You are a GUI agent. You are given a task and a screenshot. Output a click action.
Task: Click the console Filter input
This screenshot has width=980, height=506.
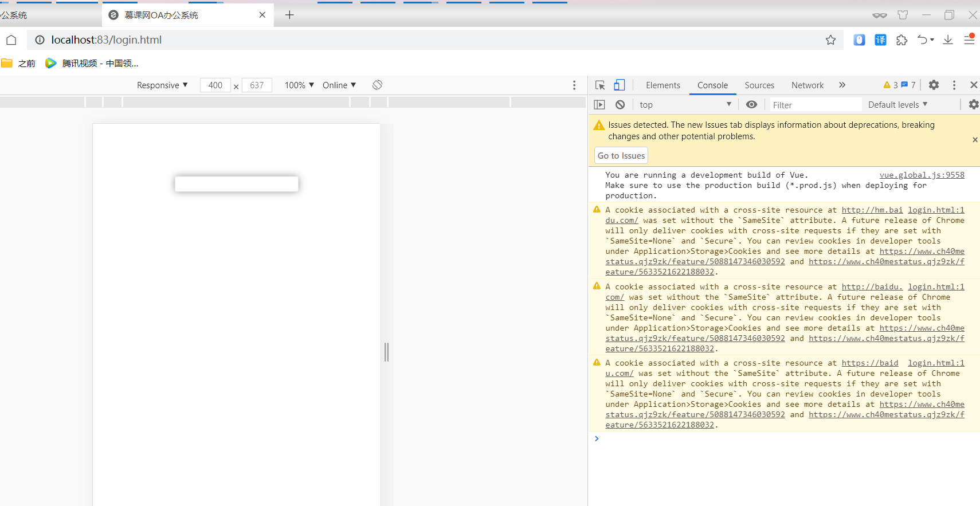(814, 105)
